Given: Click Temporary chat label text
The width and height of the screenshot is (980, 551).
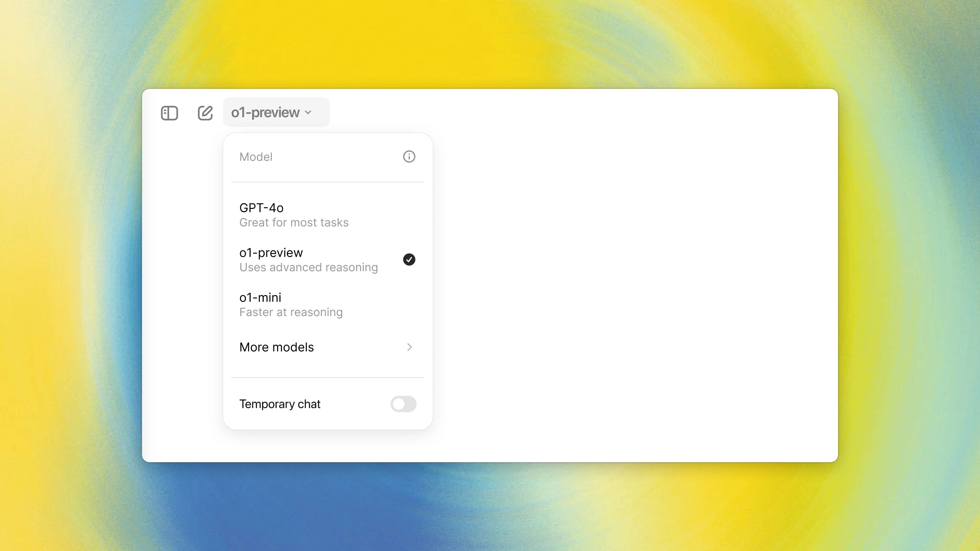Looking at the screenshot, I should pyautogui.click(x=280, y=404).
